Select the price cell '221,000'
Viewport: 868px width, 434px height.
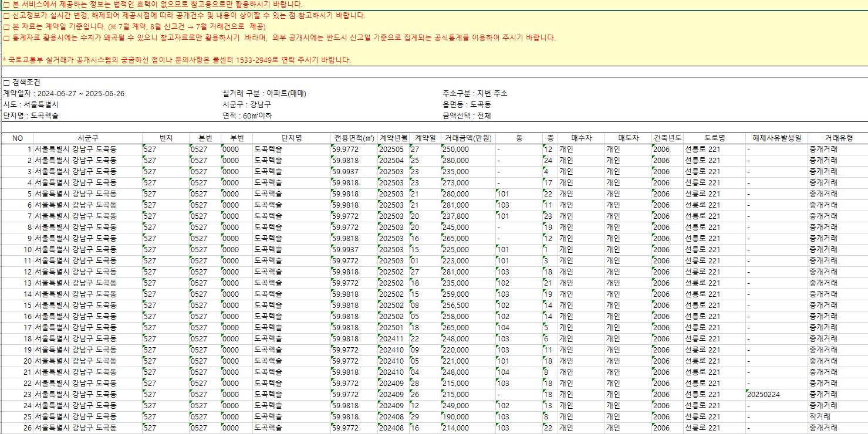point(468,361)
